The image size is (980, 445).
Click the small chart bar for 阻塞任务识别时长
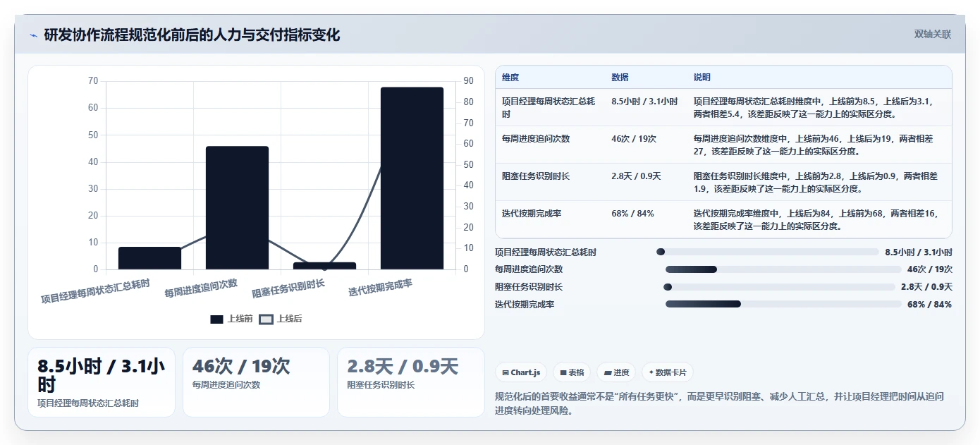[324, 266]
